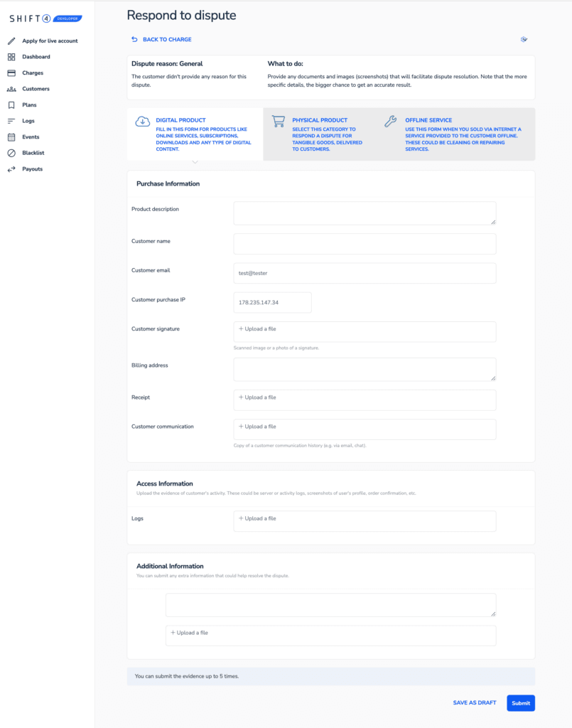This screenshot has height=728, width=572.
Task: Click the Shift4 developer logo
Action: click(x=45, y=18)
